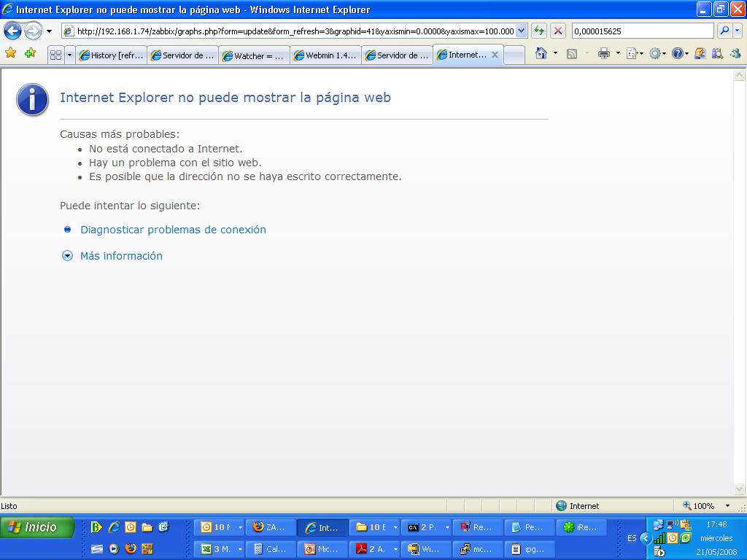The image size is (747, 560).
Task: Click the RSS feeds icon
Action: tap(572, 54)
